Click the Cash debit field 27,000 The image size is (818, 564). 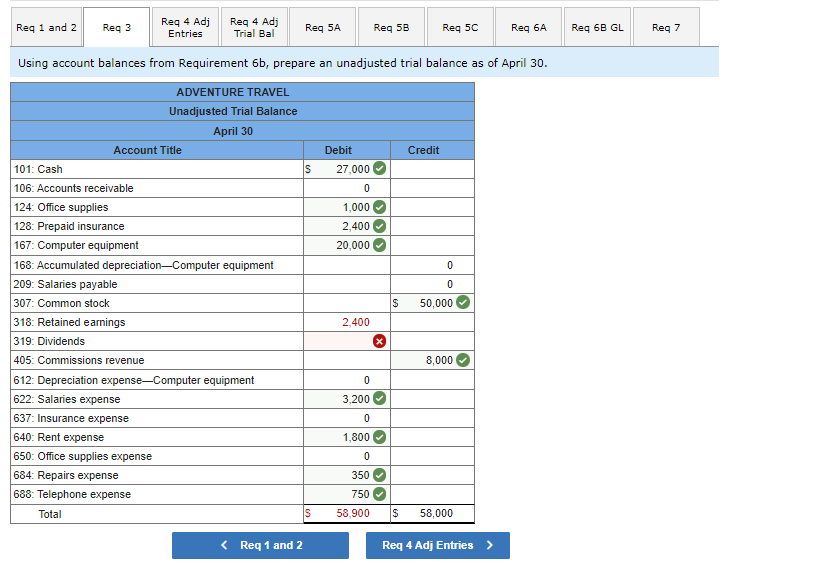(x=347, y=169)
